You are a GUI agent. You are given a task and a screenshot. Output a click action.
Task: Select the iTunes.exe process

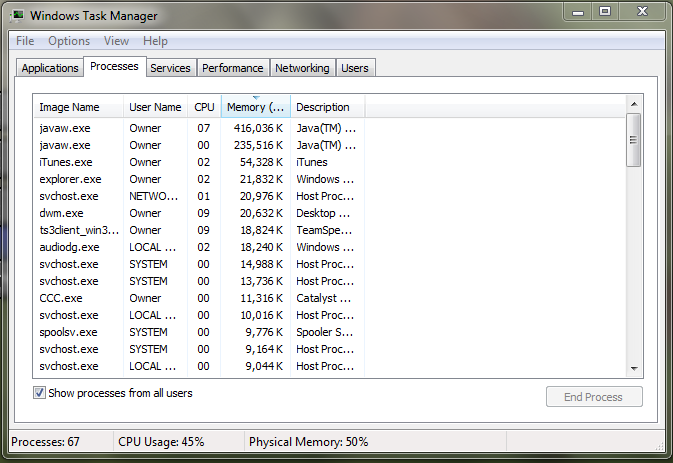pos(200,162)
